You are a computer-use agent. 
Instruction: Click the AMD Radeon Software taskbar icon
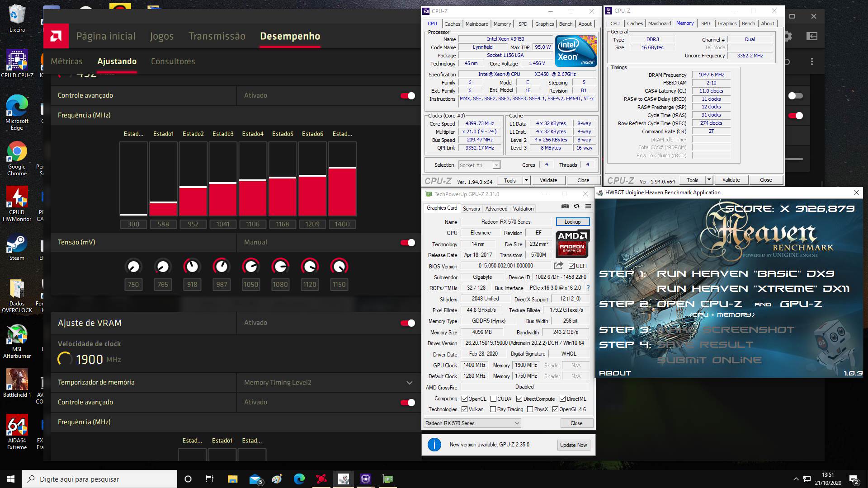[321, 479]
